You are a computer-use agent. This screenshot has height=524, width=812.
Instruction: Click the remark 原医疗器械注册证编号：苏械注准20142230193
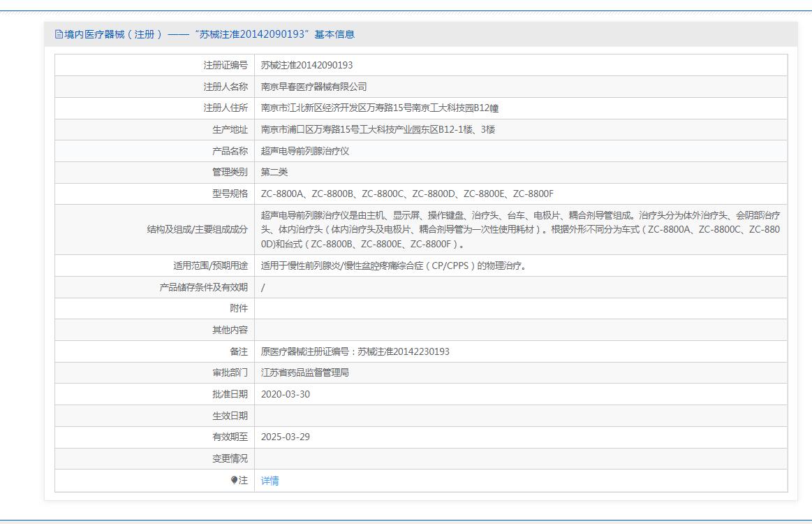click(x=355, y=351)
